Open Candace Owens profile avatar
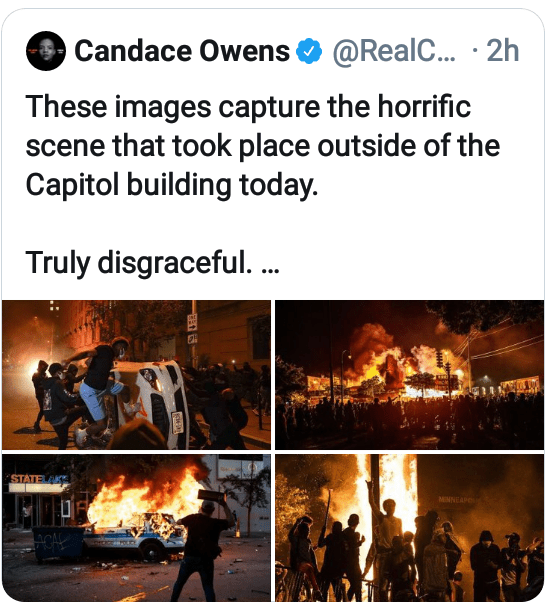Viewport: 549px width, 616px height. coord(46,51)
